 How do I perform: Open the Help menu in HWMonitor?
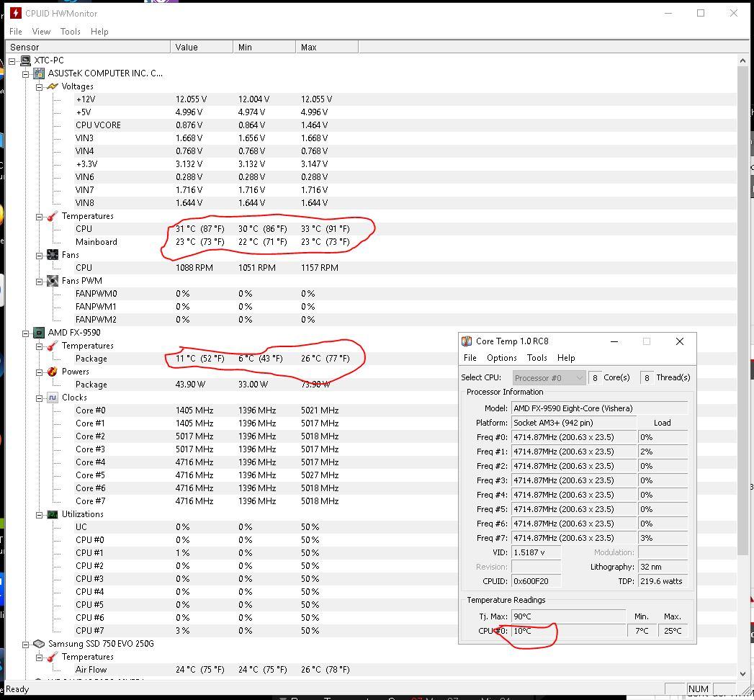[99, 31]
